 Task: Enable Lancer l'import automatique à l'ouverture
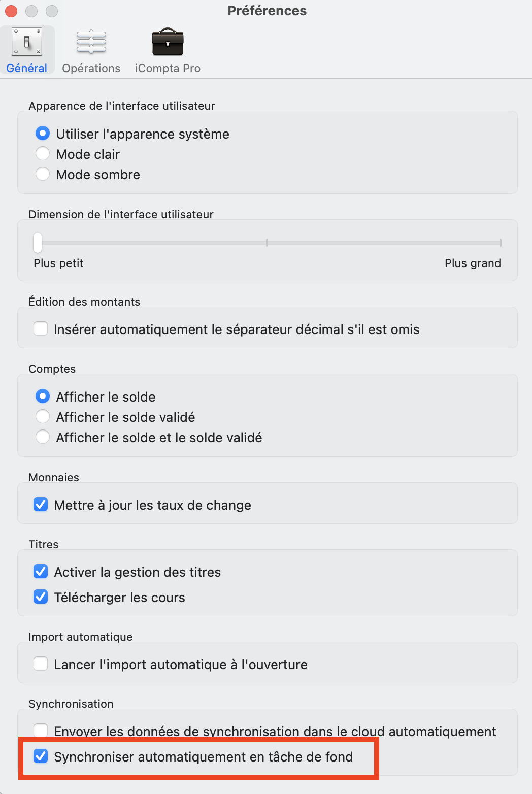(x=41, y=664)
